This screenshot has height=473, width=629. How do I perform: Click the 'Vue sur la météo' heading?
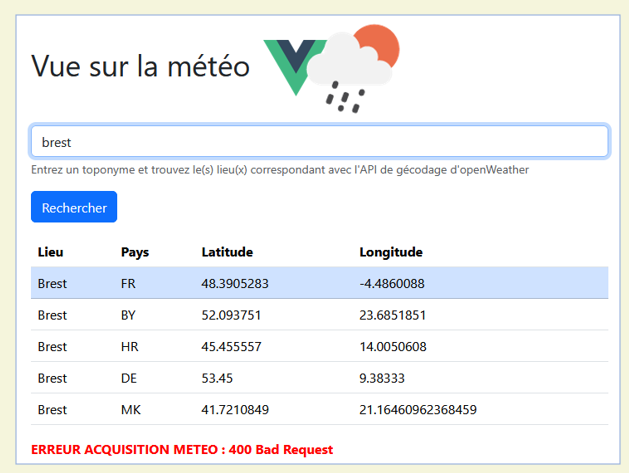140,66
